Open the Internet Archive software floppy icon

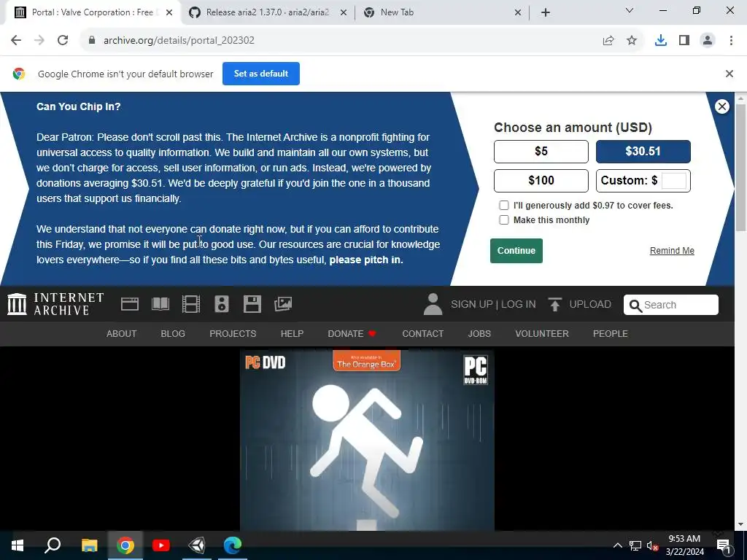click(x=252, y=304)
